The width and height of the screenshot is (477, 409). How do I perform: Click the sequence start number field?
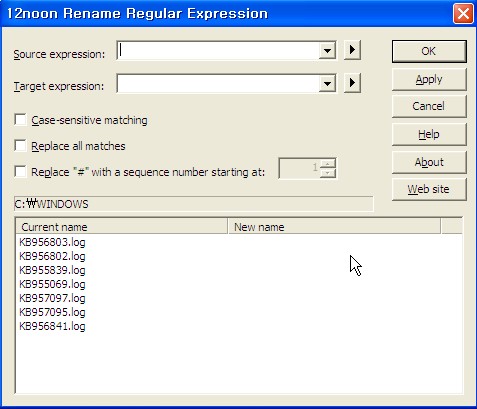299,168
